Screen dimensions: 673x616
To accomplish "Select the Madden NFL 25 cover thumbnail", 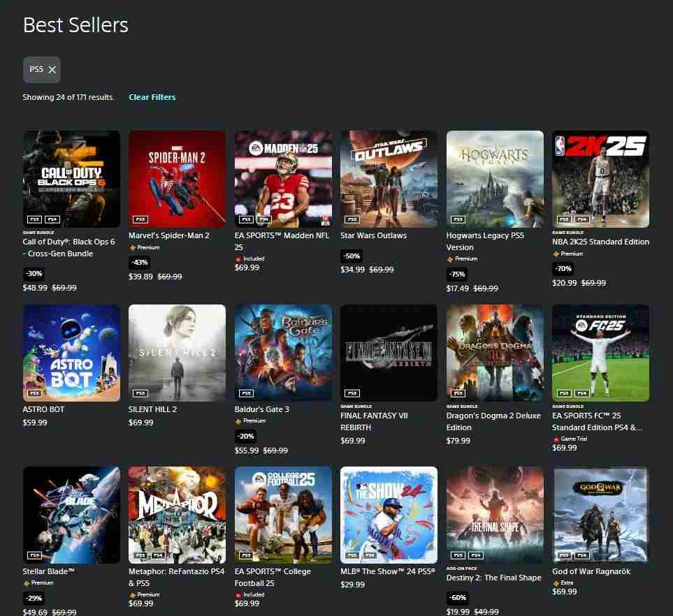I will tap(283, 179).
